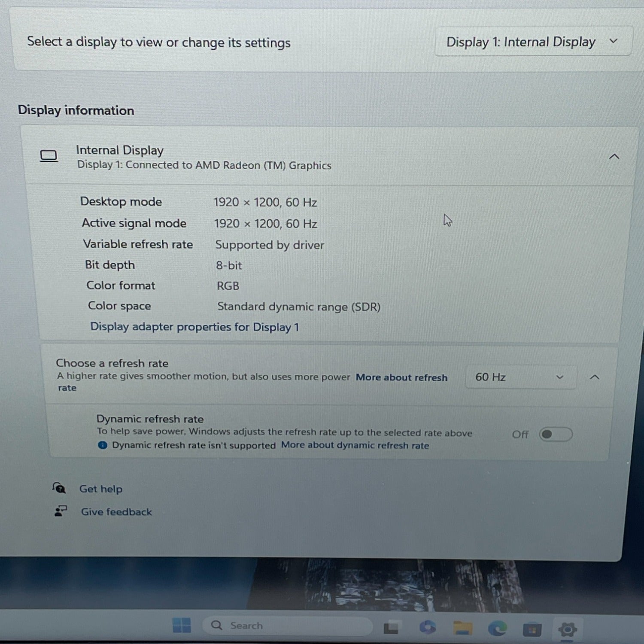This screenshot has width=644, height=644.
Task: Click the taskbar Search box
Action: (x=287, y=626)
